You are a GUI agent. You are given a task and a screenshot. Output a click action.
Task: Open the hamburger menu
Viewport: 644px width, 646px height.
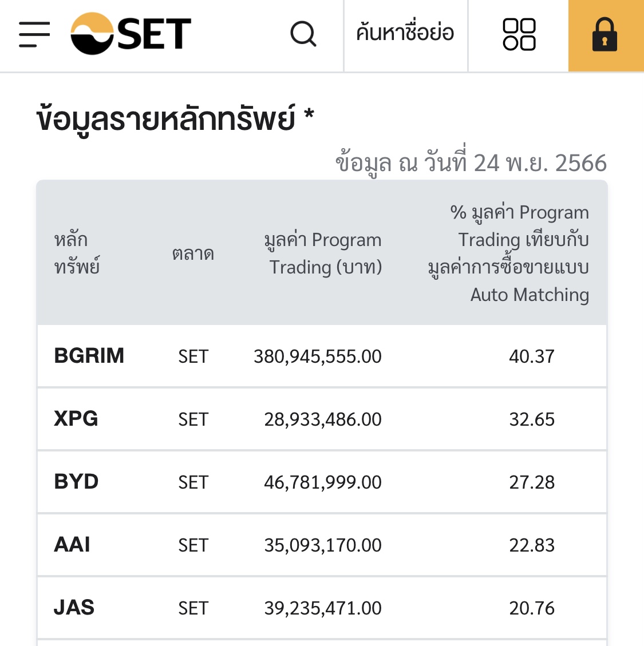coord(34,34)
